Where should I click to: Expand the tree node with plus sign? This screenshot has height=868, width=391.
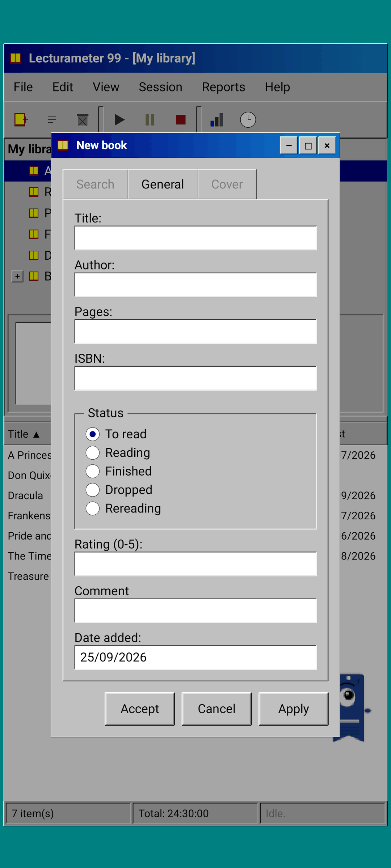click(17, 276)
